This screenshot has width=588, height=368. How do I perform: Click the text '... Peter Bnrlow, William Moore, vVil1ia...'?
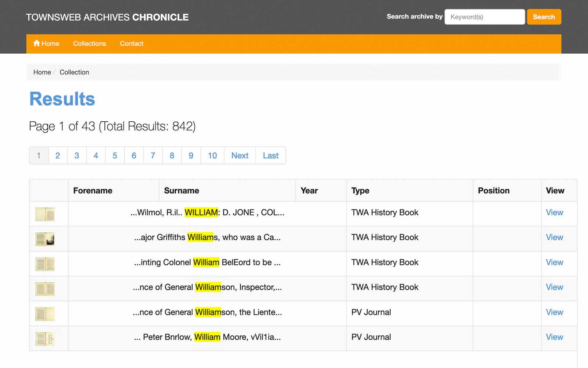[x=207, y=337]
